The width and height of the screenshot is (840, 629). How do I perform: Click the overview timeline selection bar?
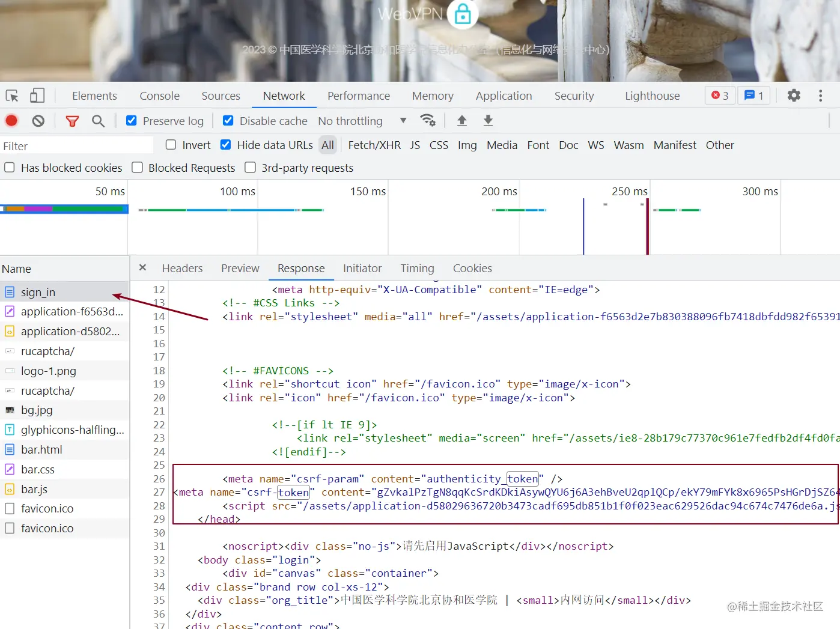pos(64,209)
